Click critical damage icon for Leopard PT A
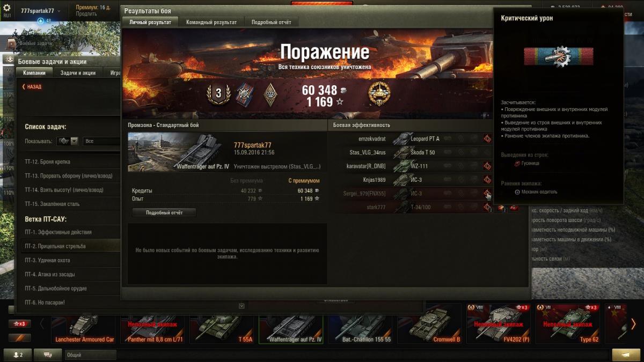The height and width of the screenshot is (362, 644). [487, 138]
